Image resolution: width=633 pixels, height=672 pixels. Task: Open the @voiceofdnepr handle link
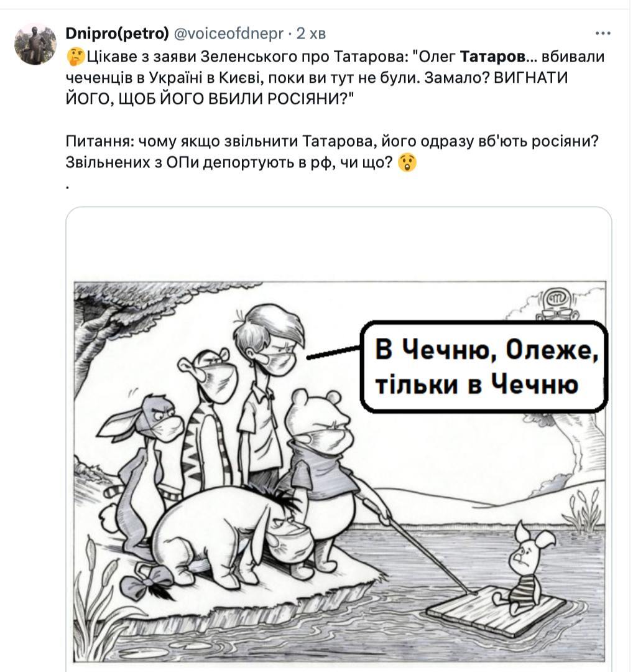[x=228, y=33]
